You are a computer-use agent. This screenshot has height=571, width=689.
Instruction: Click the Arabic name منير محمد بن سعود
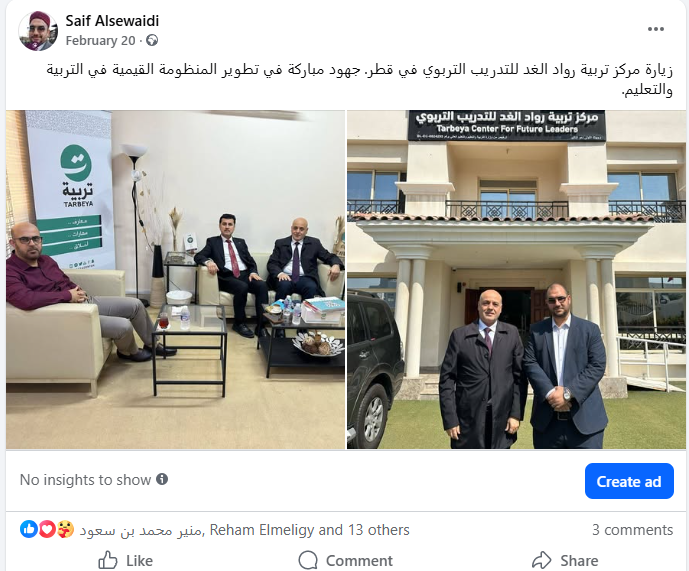(141, 531)
